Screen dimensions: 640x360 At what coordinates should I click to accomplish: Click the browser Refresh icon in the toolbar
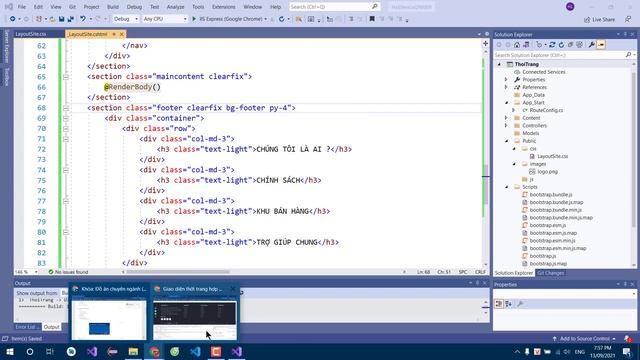pos(281,19)
